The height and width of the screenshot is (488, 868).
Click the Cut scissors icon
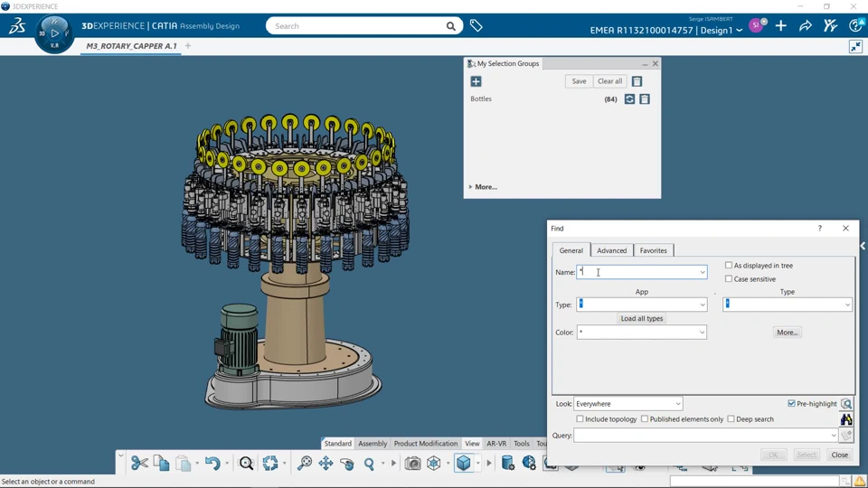(139, 463)
